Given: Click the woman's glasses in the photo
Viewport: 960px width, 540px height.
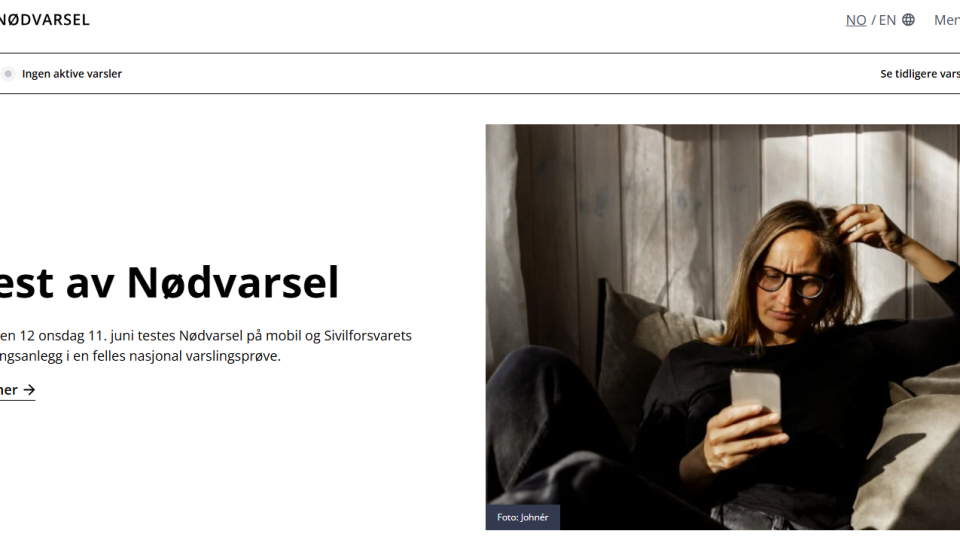Looking at the screenshot, I should click(x=792, y=282).
